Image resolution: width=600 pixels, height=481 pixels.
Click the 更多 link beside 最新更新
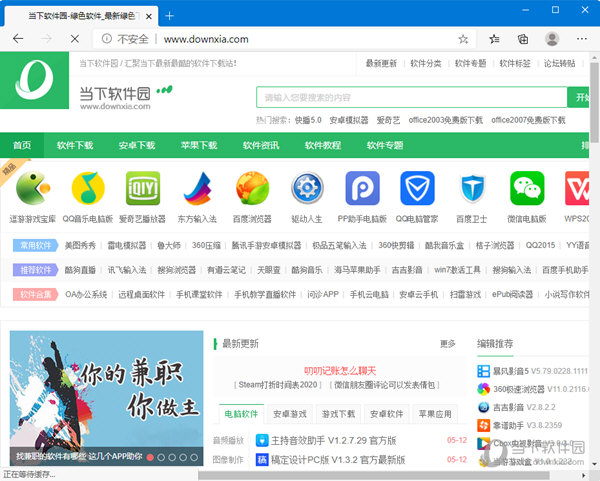coord(447,344)
